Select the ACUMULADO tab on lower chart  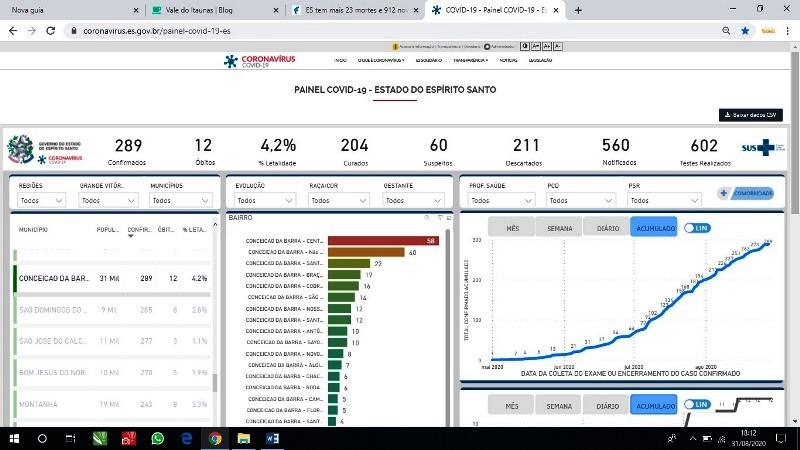click(x=654, y=406)
